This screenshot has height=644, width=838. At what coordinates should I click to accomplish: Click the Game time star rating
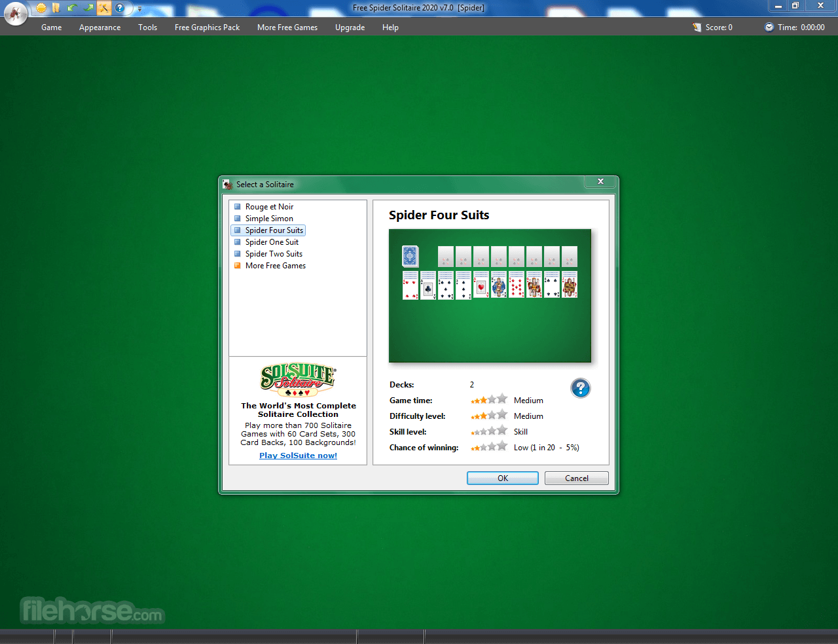(489, 399)
